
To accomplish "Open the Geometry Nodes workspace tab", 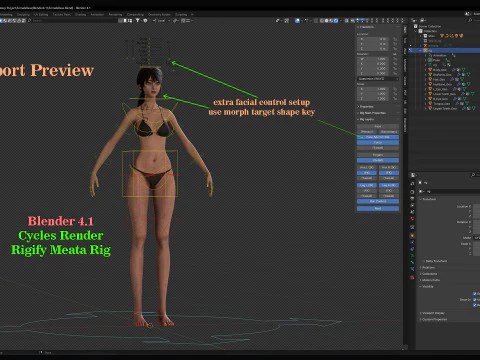I will pyautogui.click(x=159, y=14).
